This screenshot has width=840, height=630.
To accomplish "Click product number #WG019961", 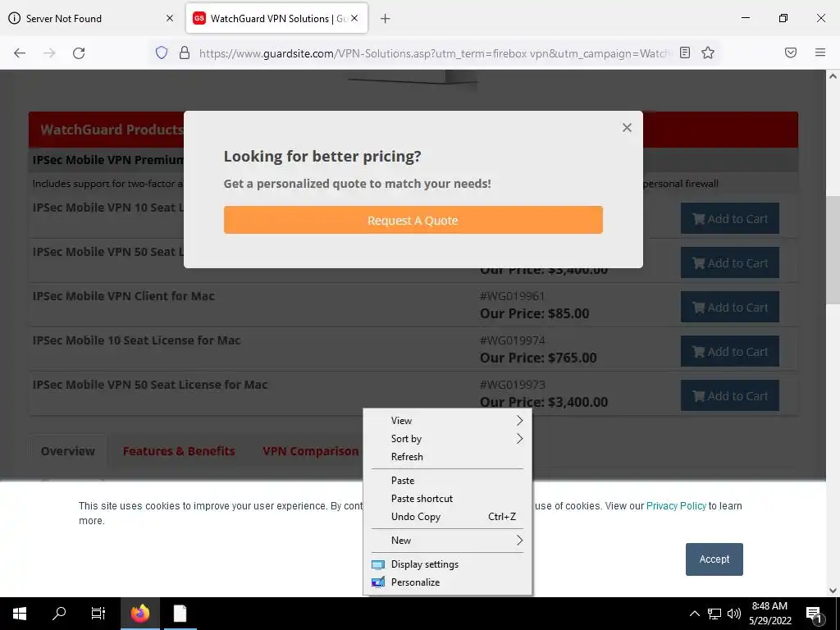I will click(x=512, y=295).
